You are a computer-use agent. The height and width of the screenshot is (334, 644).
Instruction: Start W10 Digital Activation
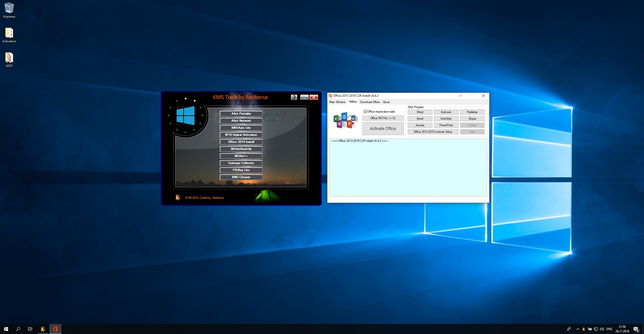click(x=241, y=135)
